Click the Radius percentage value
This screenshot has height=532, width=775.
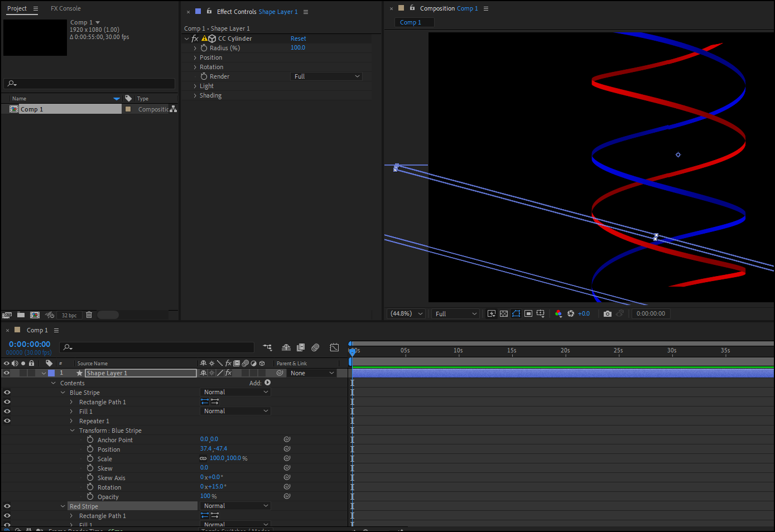[x=297, y=47]
